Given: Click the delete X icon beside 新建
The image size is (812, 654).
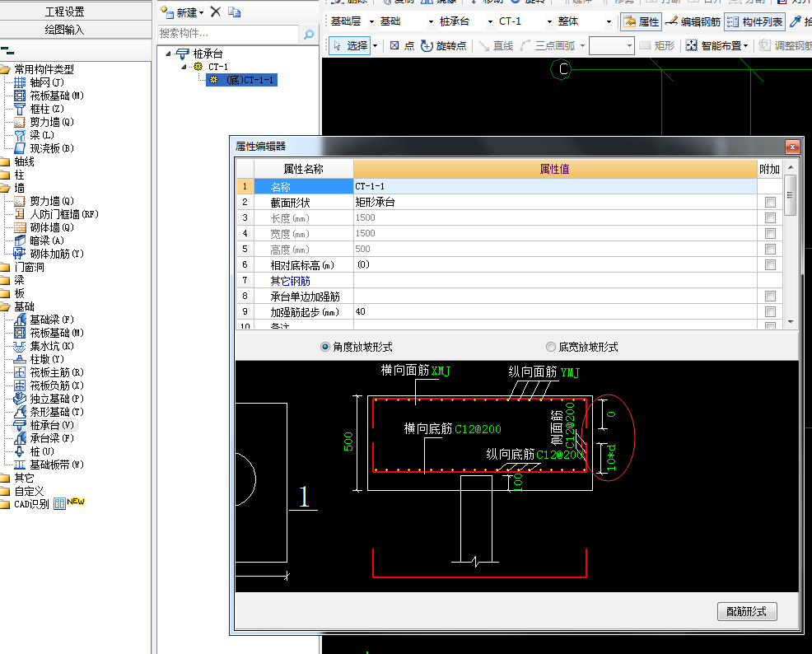Looking at the screenshot, I should [x=216, y=12].
